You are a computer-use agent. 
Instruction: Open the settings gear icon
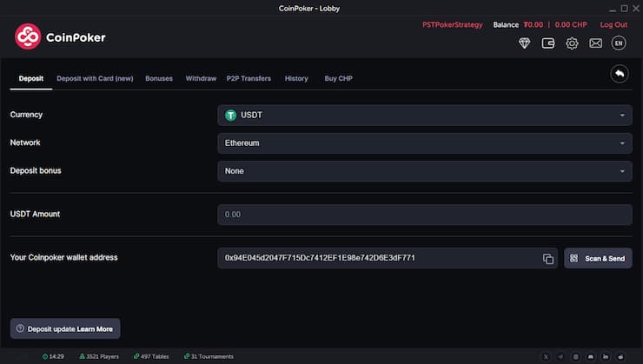572,43
